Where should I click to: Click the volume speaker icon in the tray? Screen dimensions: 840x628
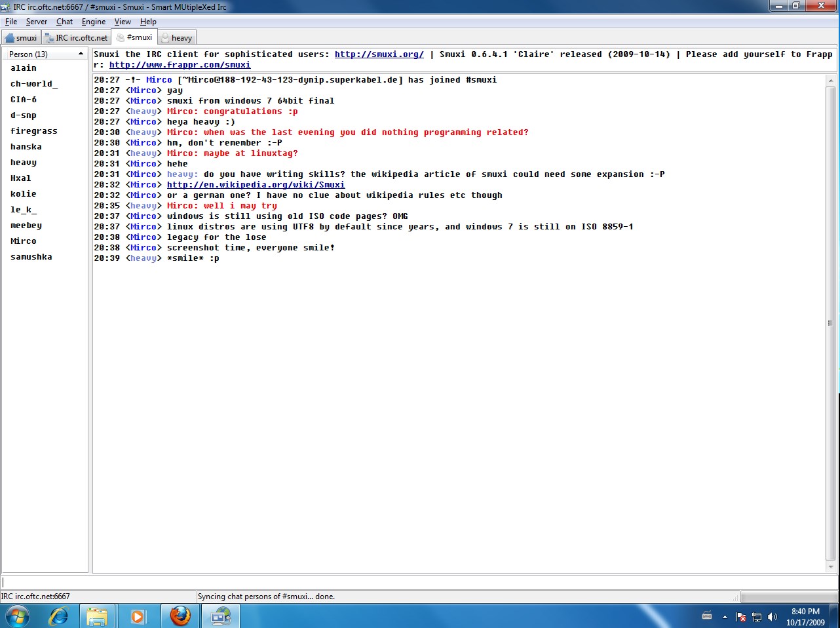[773, 617]
